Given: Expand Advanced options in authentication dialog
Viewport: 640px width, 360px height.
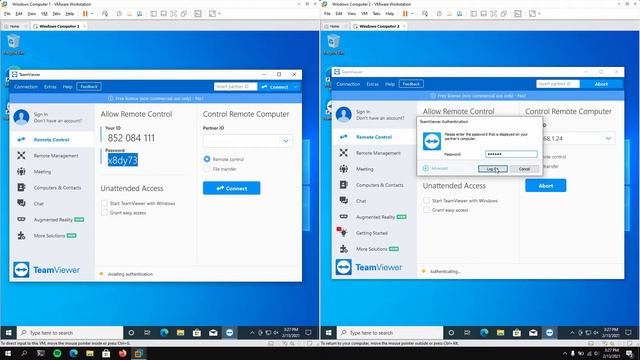Looking at the screenshot, I should point(436,168).
